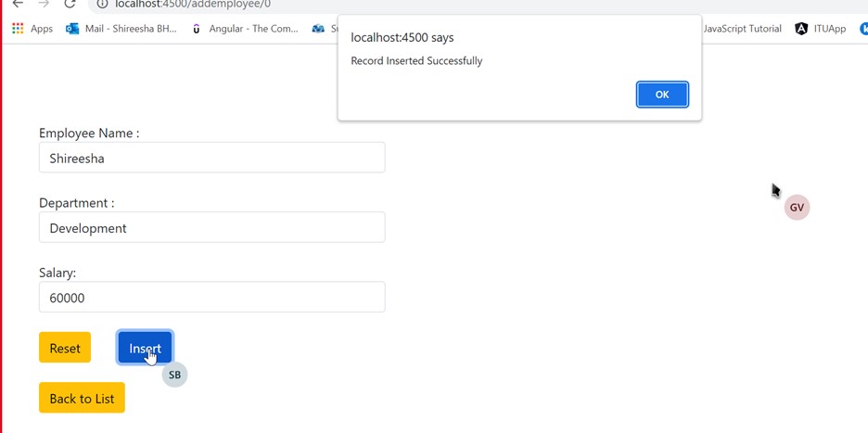Click the browser back arrow

tap(18, 4)
